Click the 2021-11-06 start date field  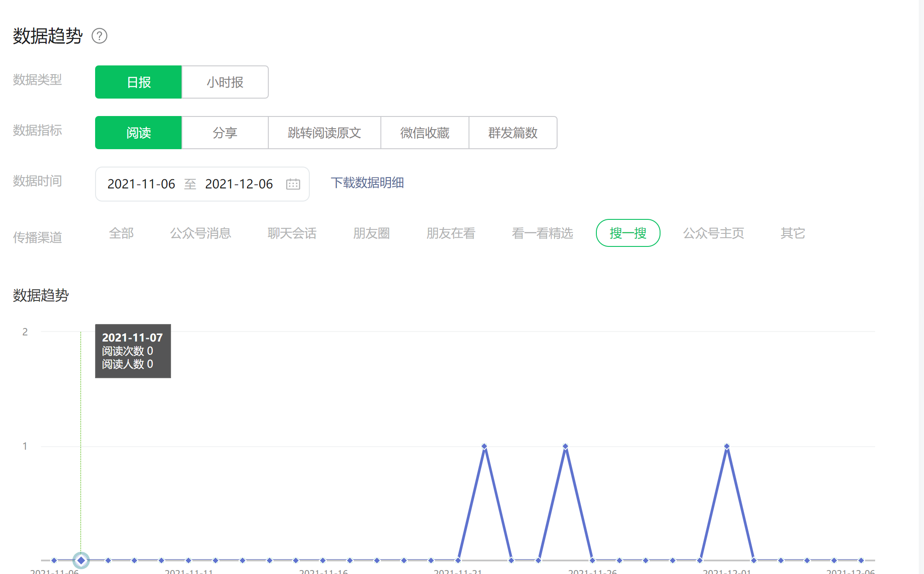pyautogui.click(x=141, y=184)
